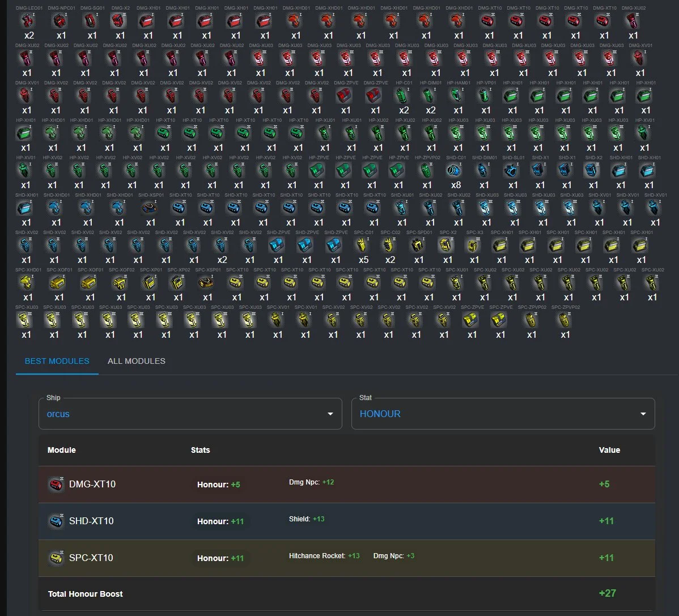Click the SPC-XT10 row in the table

[x=346, y=558]
